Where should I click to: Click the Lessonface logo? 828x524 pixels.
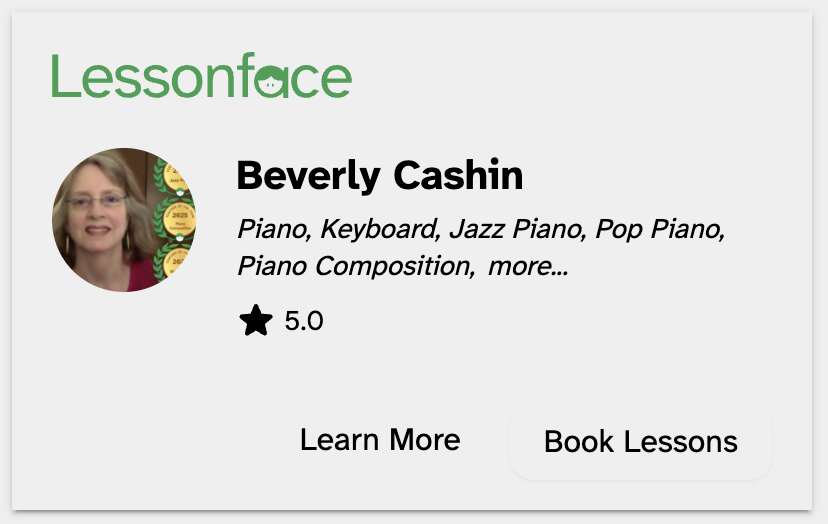(201, 77)
